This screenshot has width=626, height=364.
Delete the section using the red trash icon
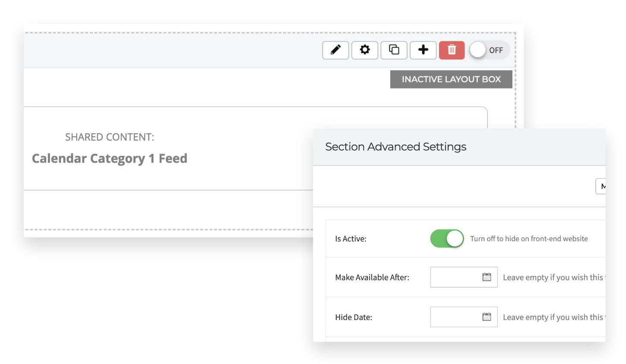pyautogui.click(x=452, y=50)
